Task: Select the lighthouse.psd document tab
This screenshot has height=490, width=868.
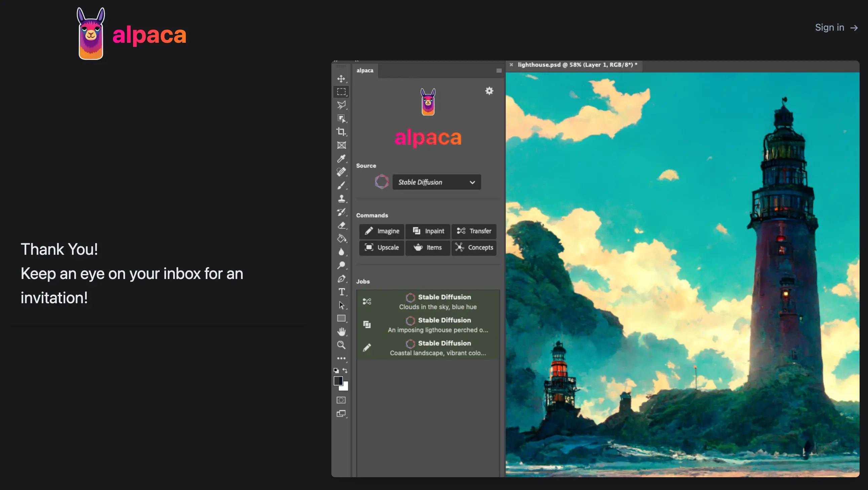Action: pyautogui.click(x=577, y=65)
